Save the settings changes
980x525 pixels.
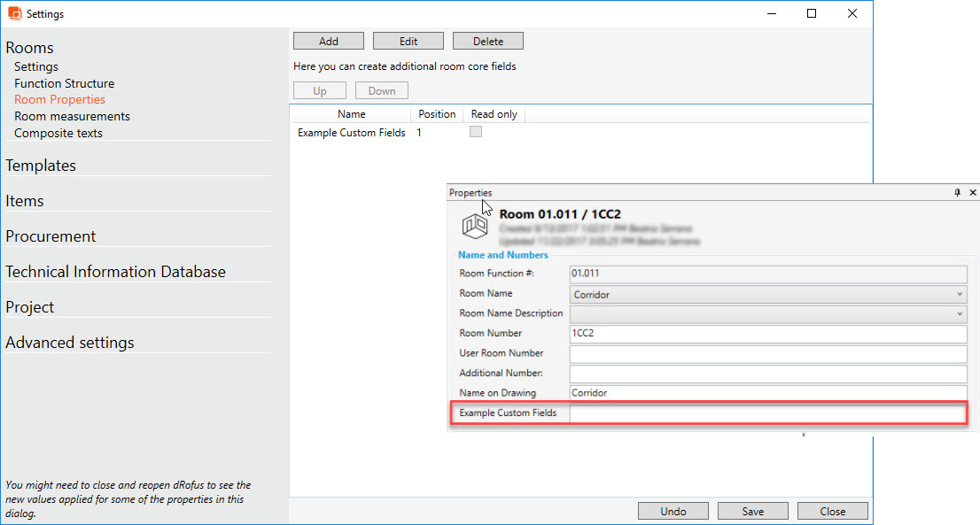(753, 511)
